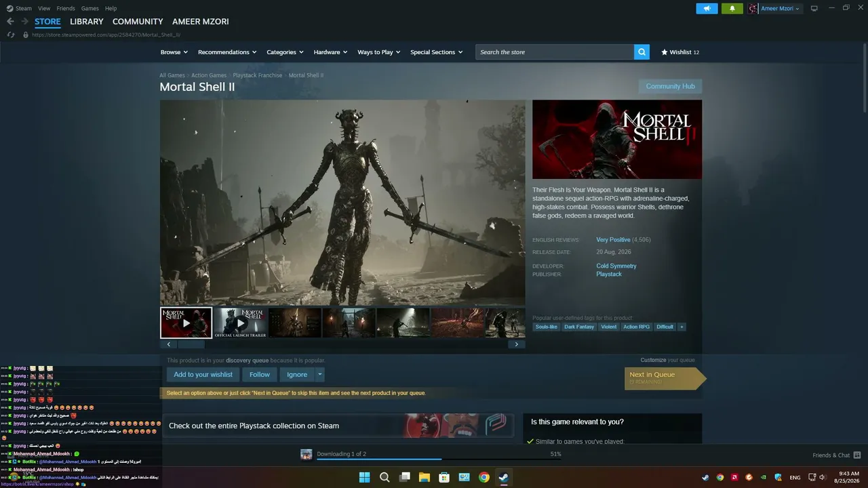Click the Action RPG tag

tap(636, 327)
